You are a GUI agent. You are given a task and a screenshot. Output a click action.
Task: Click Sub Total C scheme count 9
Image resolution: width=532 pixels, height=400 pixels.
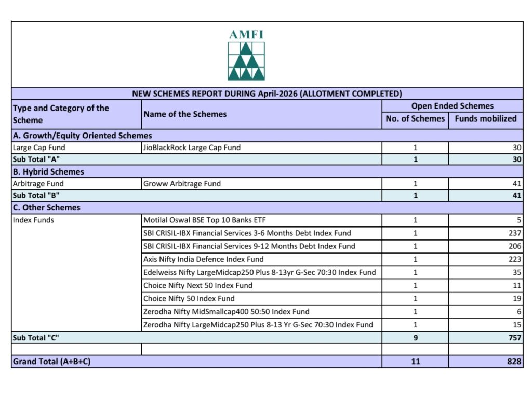click(x=415, y=338)
